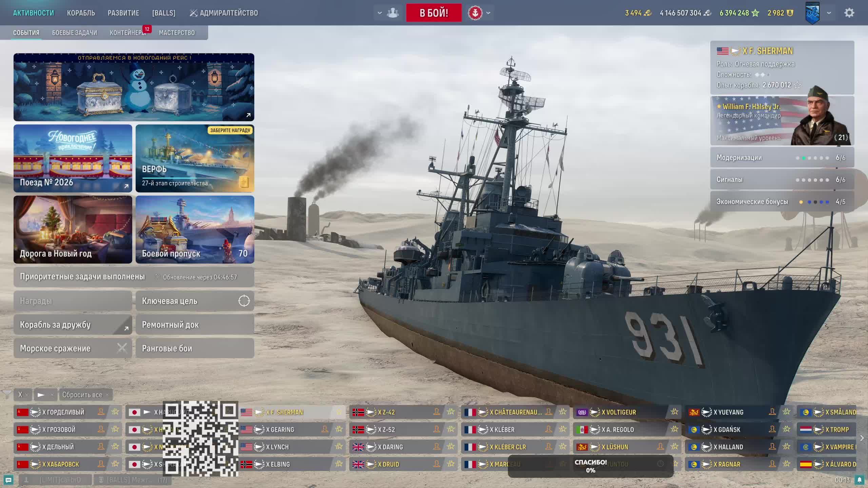Click the division squad icon
The height and width of the screenshot is (488, 868).
[393, 13]
